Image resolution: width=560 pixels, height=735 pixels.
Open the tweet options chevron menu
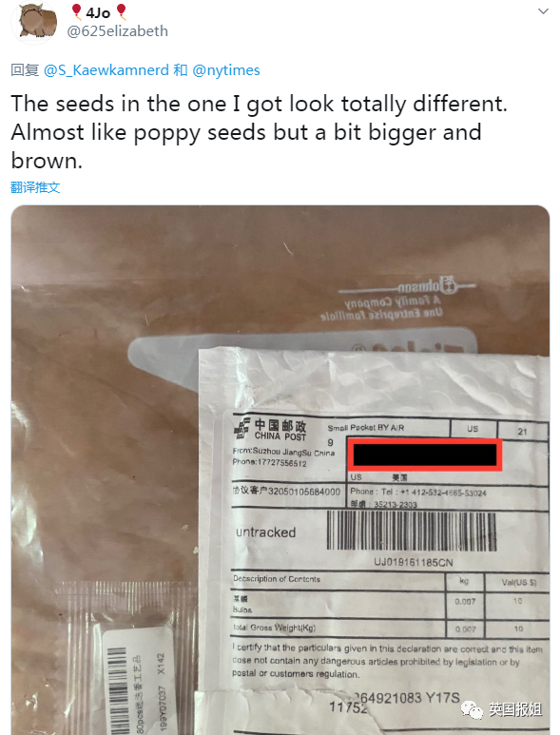click(543, 11)
